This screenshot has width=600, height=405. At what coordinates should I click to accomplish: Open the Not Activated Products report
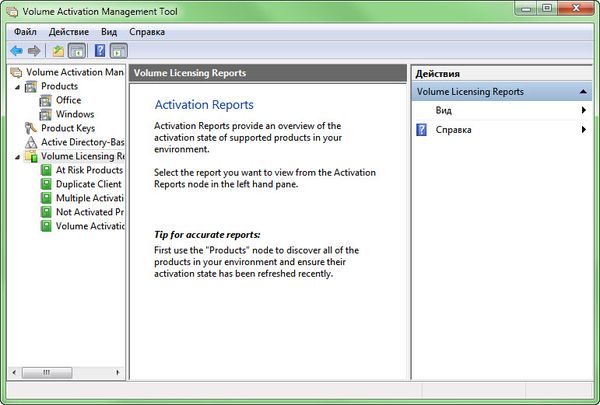click(x=89, y=212)
